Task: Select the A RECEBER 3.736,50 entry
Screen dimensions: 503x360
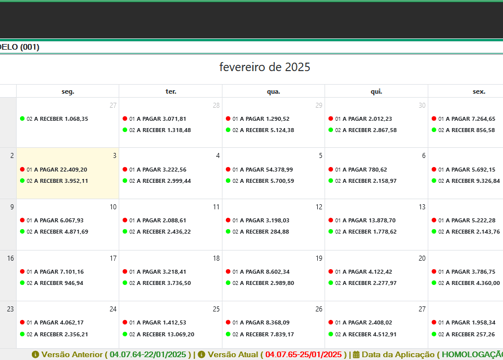Action: pos(157,283)
